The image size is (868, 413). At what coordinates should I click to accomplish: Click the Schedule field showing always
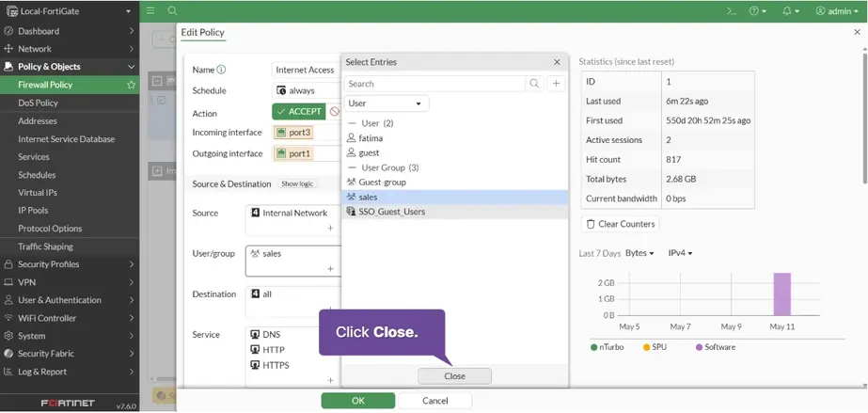[x=307, y=90]
